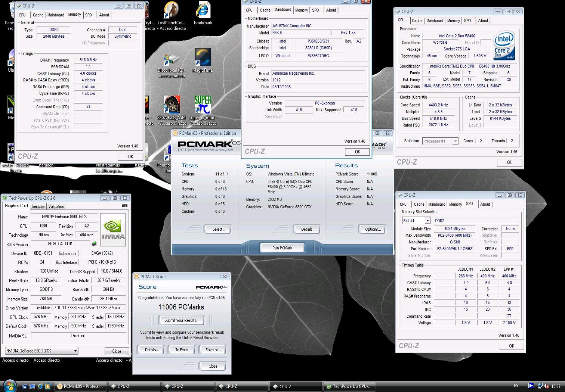Image resolution: width=565 pixels, height=392 pixels.
Task: Click the muted volume tray icon
Action: [x=547, y=386]
